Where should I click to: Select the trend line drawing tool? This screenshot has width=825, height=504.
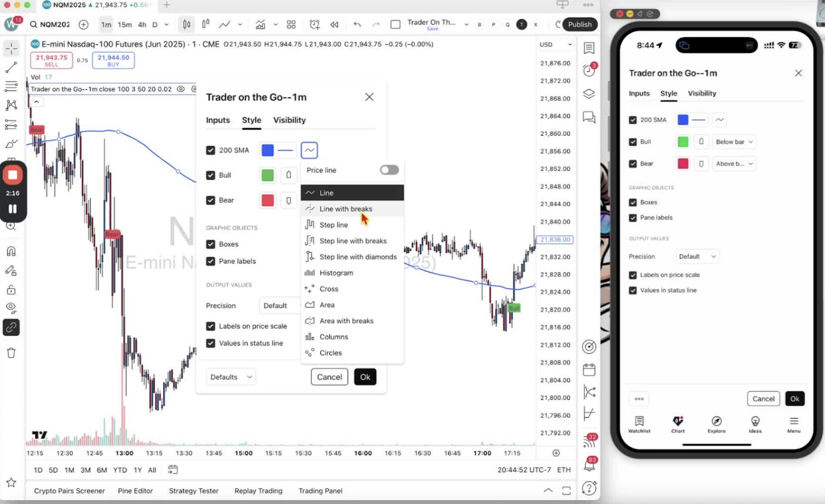pyautogui.click(x=11, y=67)
